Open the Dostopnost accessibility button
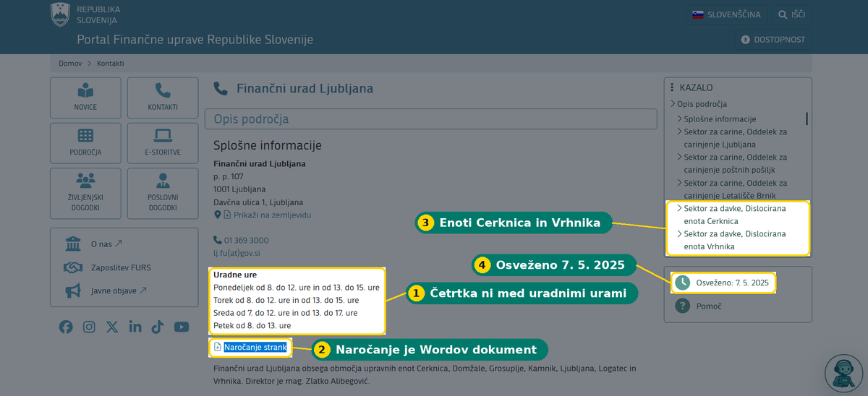 click(x=773, y=40)
